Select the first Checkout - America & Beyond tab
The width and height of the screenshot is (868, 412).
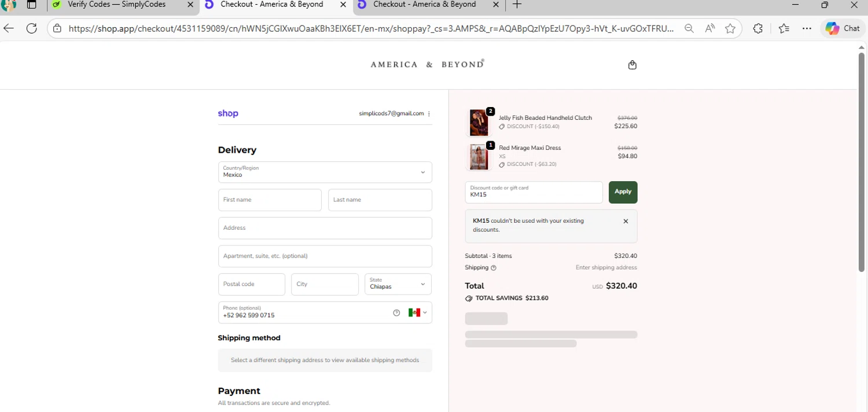pyautogui.click(x=272, y=5)
